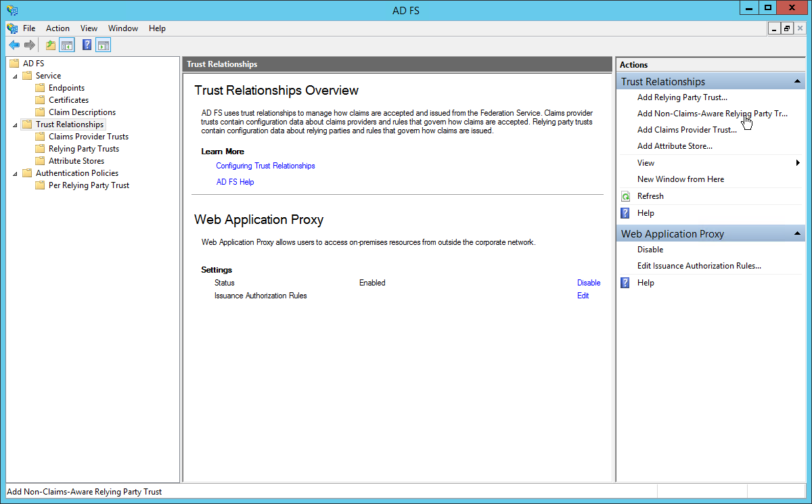Image resolution: width=812 pixels, height=504 pixels.
Task: Restore the inner MDI child window
Action: 787,28
